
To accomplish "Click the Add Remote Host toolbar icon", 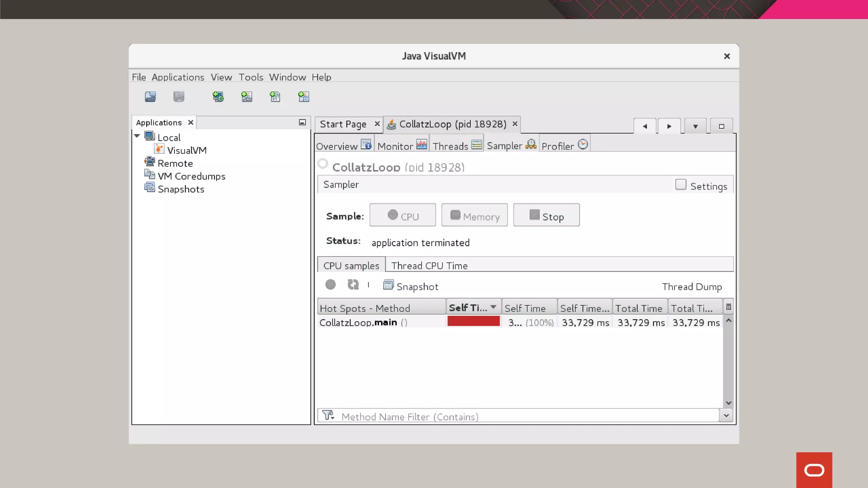I will pyautogui.click(x=218, y=97).
